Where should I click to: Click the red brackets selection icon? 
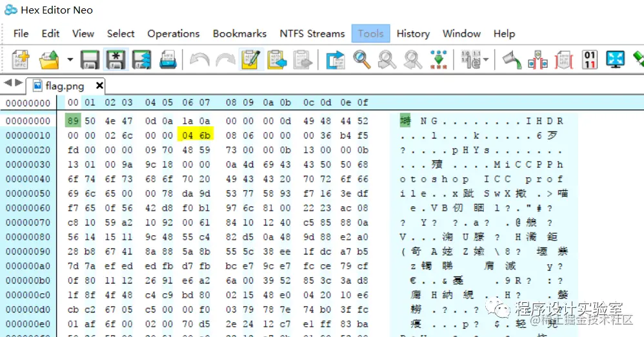tap(564, 60)
